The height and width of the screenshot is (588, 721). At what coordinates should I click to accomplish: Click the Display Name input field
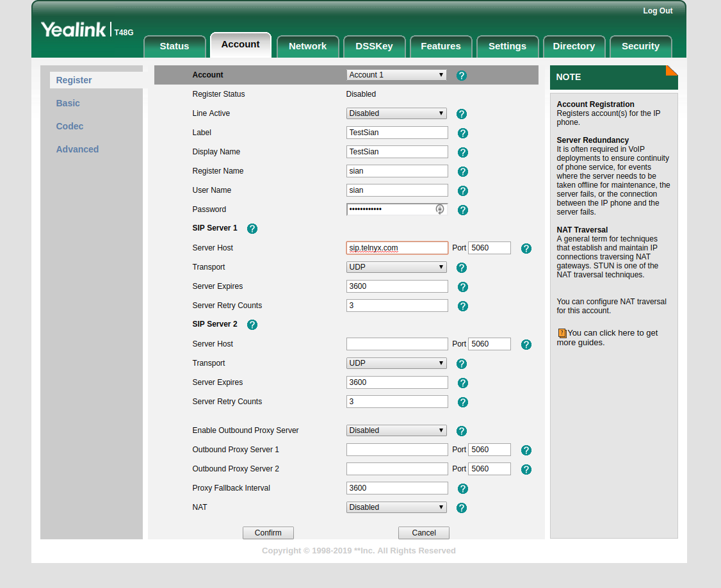(x=397, y=152)
